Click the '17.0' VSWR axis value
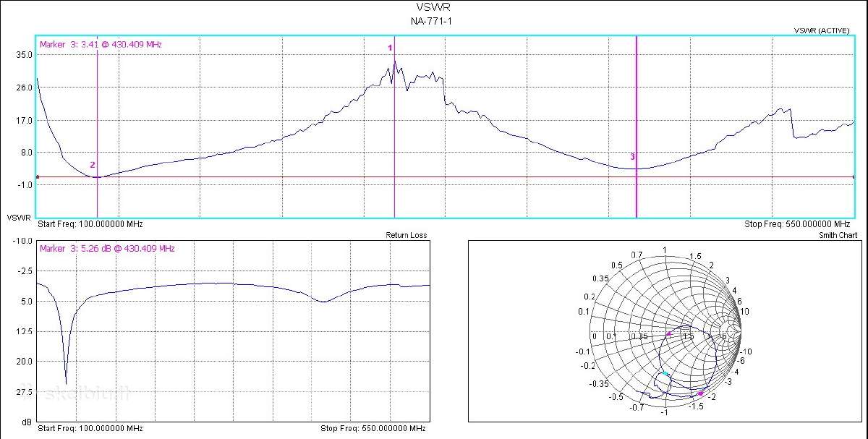868x439 pixels. click(x=24, y=120)
